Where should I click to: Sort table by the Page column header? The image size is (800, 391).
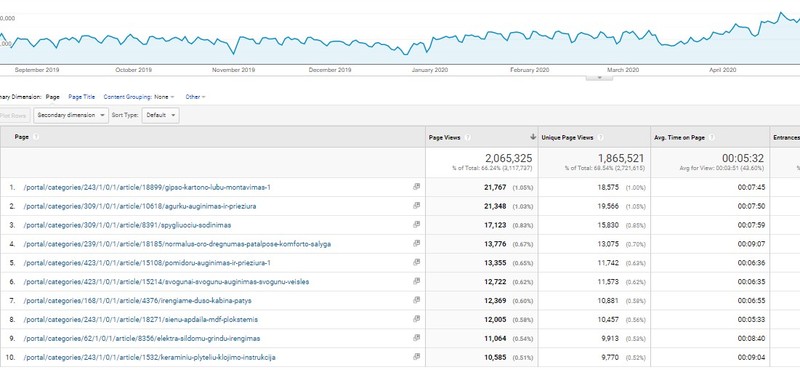pos(22,137)
